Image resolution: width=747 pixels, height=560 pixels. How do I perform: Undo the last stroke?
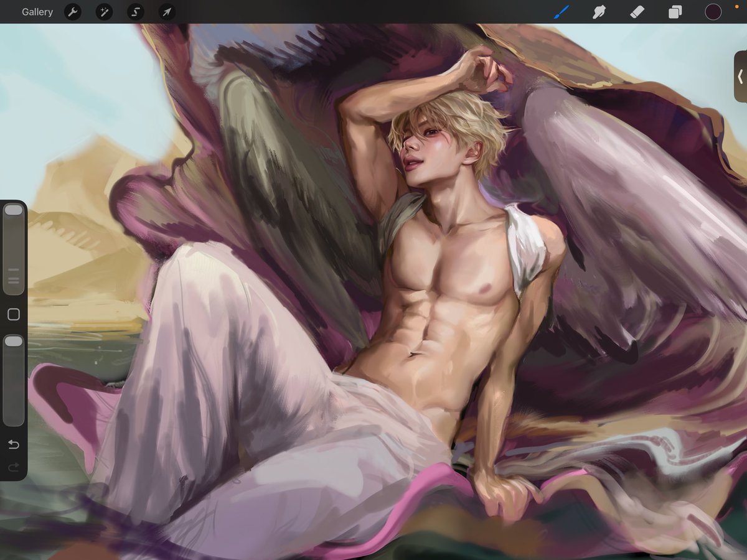[14, 444]
